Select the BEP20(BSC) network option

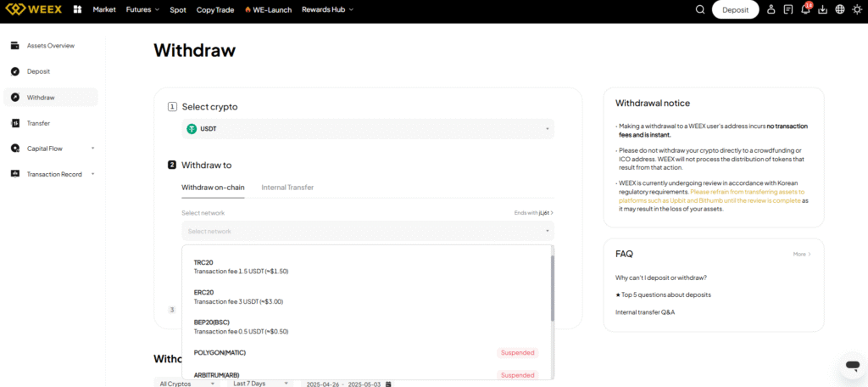[x=366, y=327]
